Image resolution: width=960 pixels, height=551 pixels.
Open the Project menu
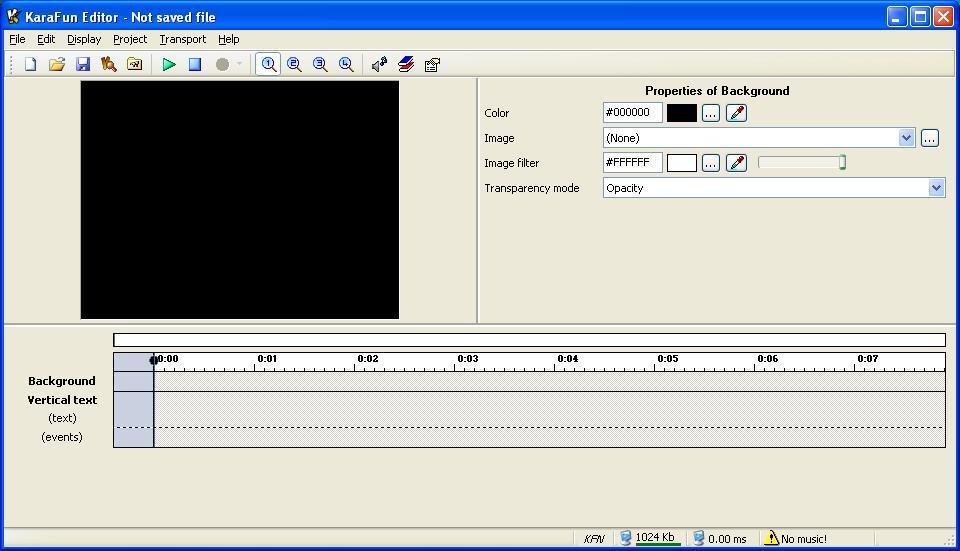(x=130, y=39)
